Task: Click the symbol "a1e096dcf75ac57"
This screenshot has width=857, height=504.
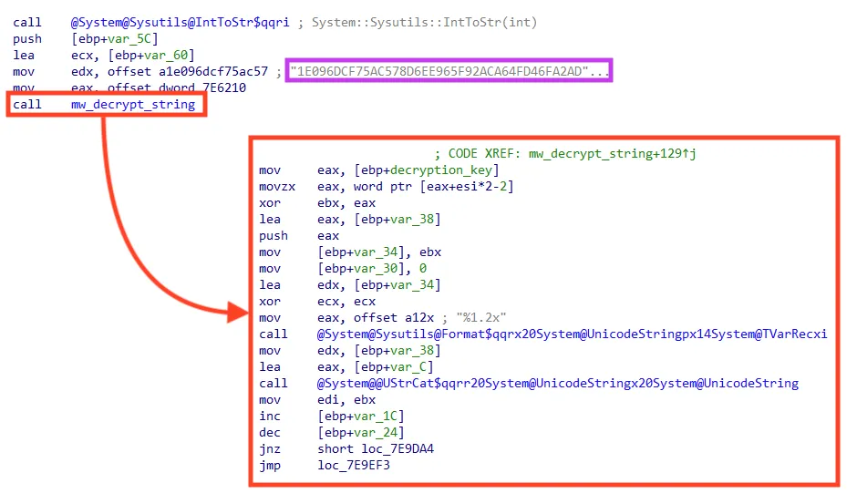Action: [213, 72]
